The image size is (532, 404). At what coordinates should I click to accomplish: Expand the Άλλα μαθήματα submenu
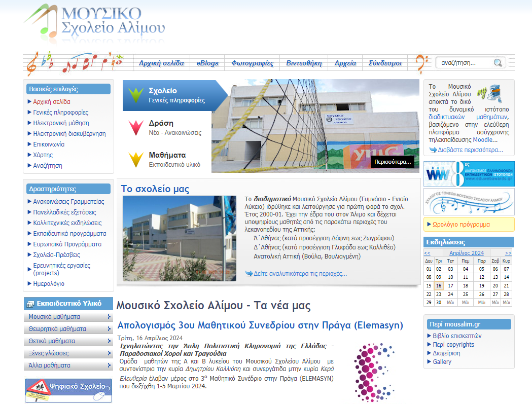[109, 365]
